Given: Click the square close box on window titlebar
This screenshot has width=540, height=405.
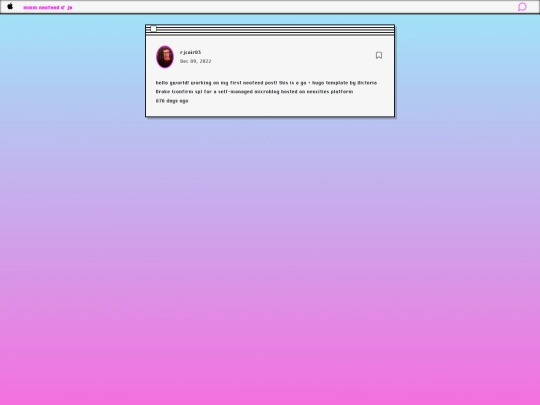Looking at the screenshot, I should click(x=154, y=29).
